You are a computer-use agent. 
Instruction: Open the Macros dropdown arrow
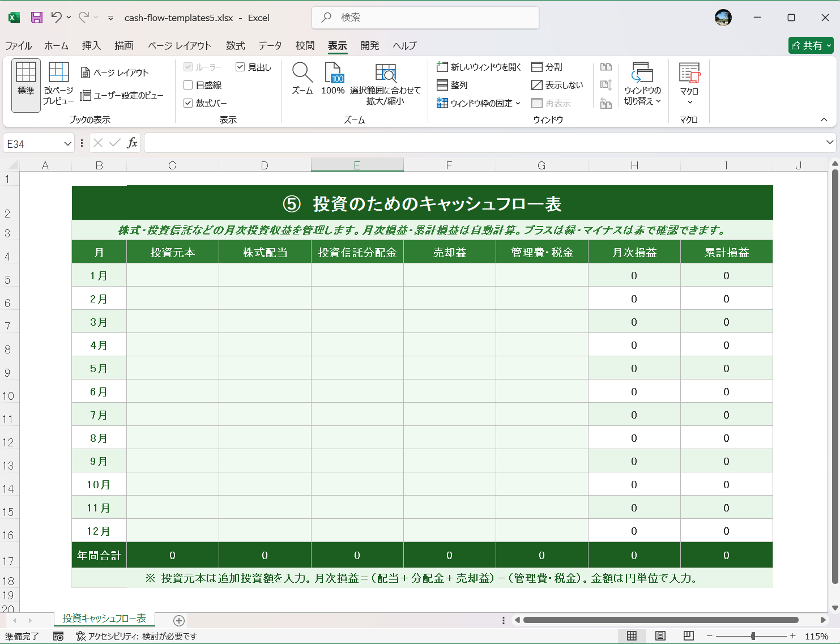pos(690,103)
